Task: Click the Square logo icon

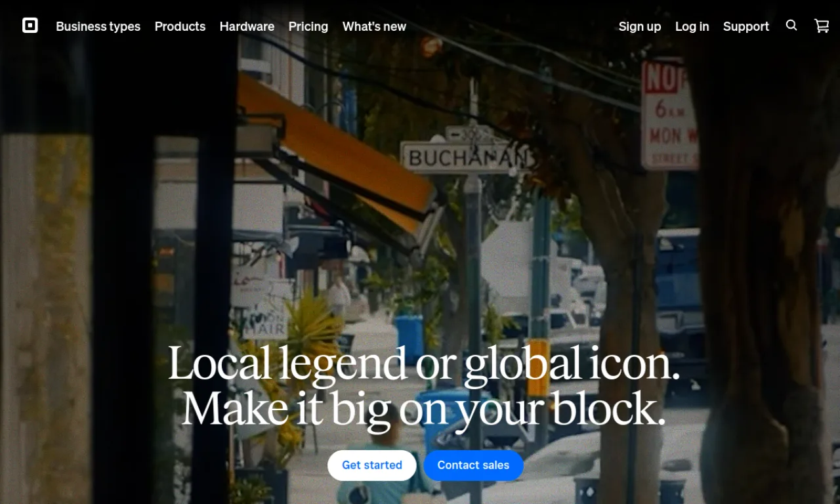Action: pos(30,26)
